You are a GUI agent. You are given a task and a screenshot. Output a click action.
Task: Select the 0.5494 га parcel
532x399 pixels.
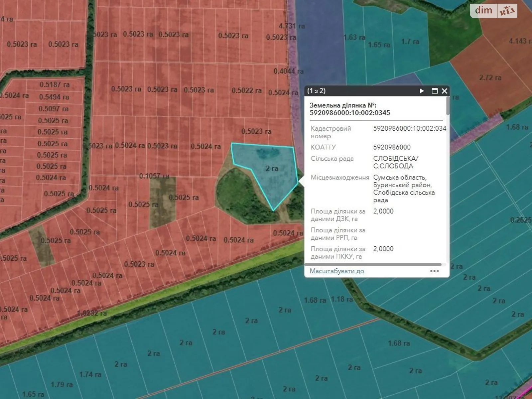click(x=54, y=97)
